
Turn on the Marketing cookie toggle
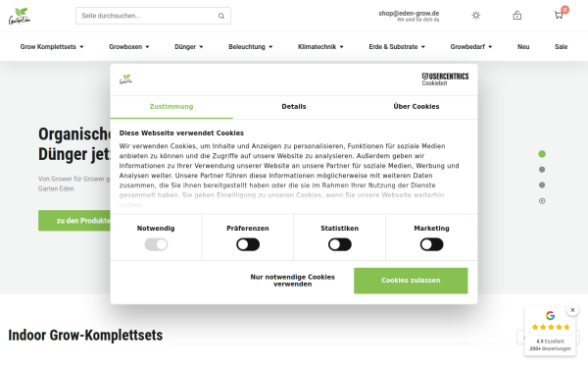(x=431, y=244)
